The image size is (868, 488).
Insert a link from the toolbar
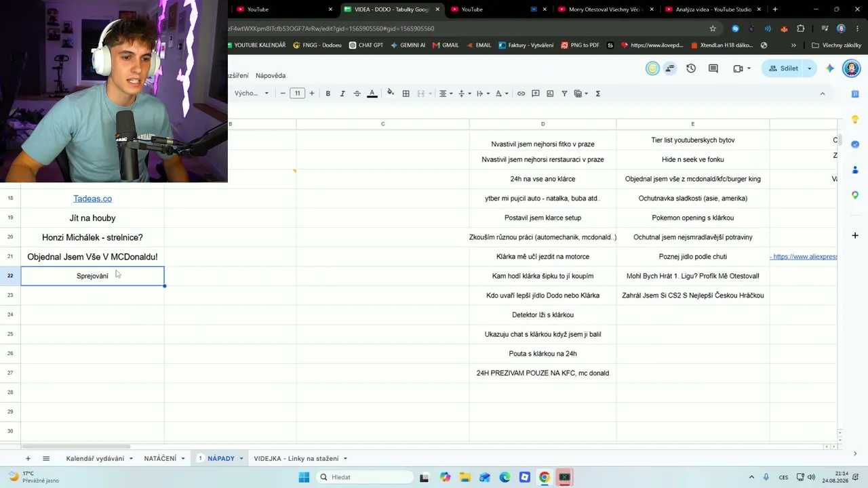coord(521,94)
